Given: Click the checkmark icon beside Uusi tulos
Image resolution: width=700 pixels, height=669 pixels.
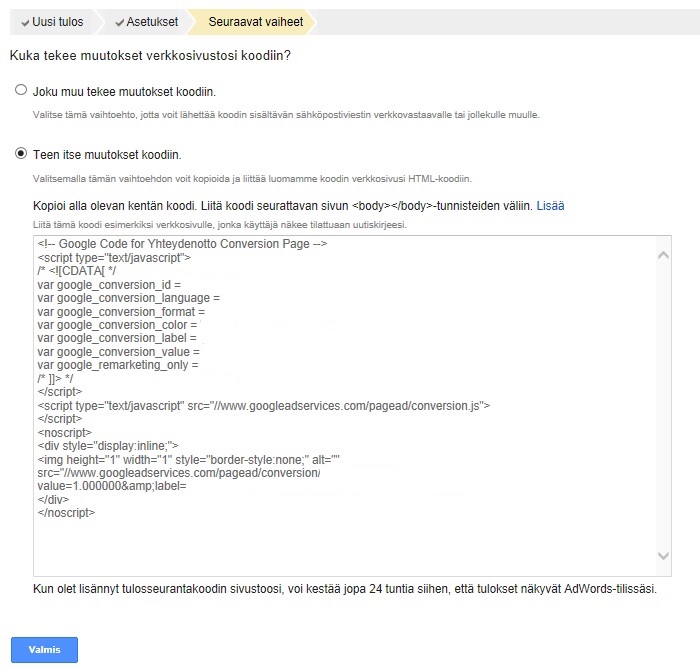Looking at the screenshot, I should tap(25, 23).
